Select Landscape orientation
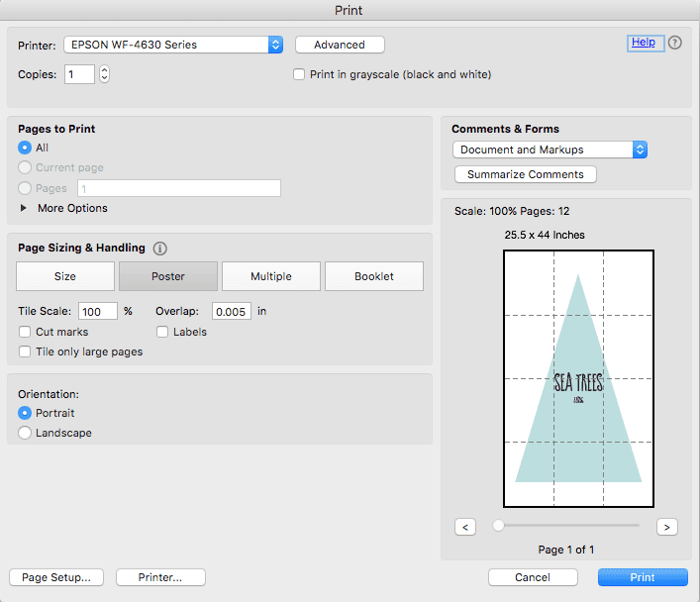Viewport: 700px width, 602px height. coord(26,433)
